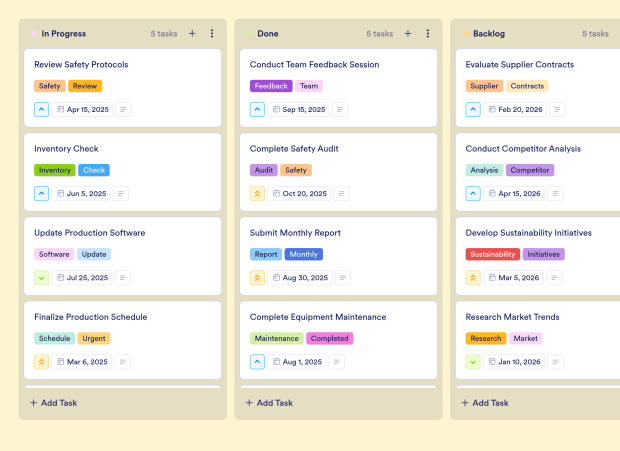Select the Done column title
Screen dimensions: 620x451
point(268,34)
